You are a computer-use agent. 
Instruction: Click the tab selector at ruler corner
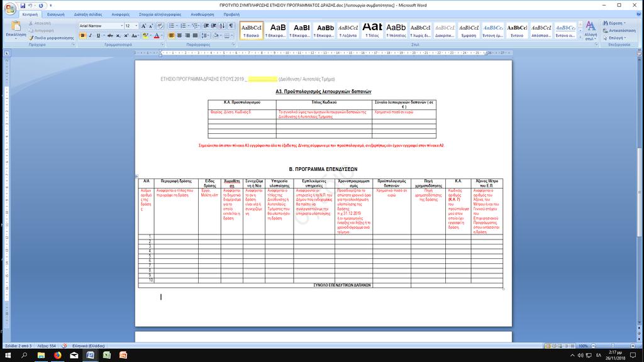(7, 53)
